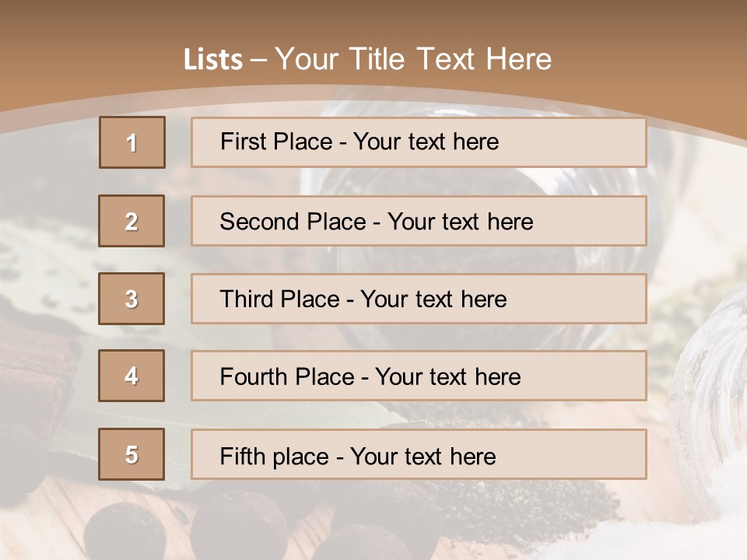This screenshot has height=560, width=747.
Task: Select the 'First Place - Your text here' bar
Action: click(419, 142)
